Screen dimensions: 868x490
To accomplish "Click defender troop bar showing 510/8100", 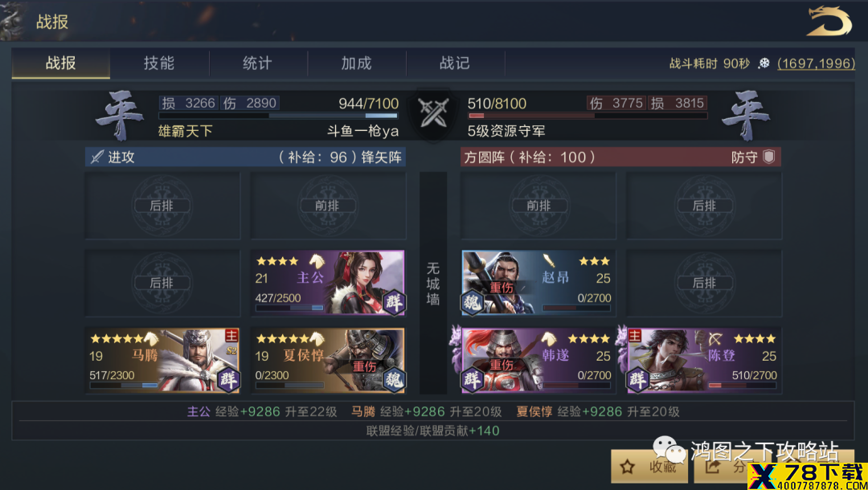I will 588,116.
